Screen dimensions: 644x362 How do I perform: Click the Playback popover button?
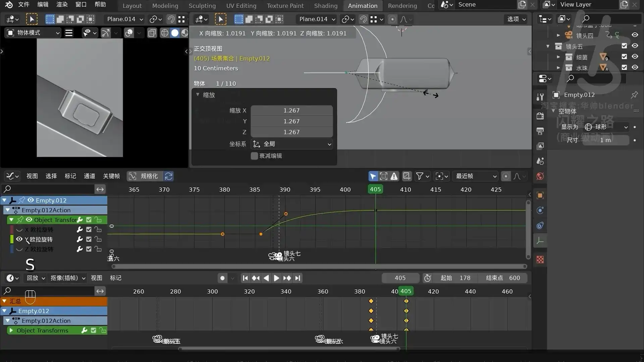[36, 278]
